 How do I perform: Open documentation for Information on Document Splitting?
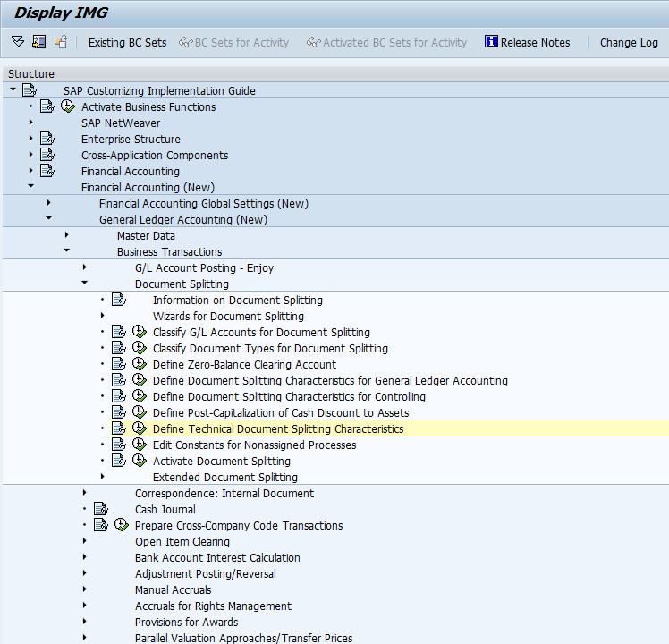click(x=119, y=300)
